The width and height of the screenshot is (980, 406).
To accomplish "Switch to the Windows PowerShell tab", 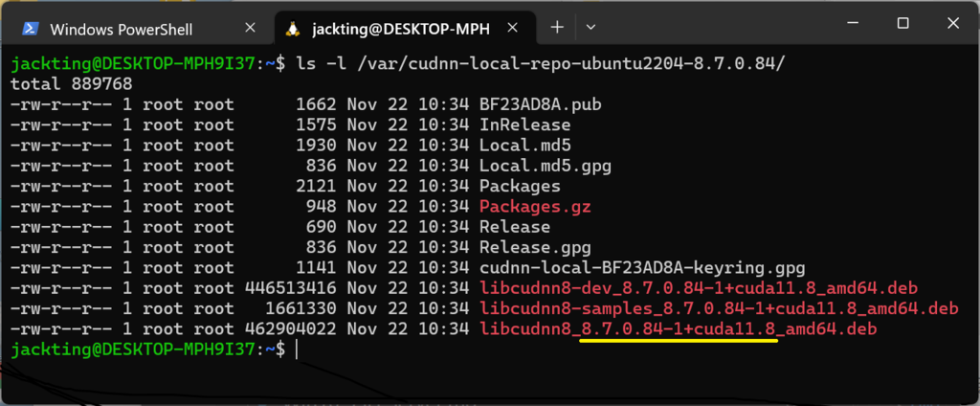I will (x=140, y=28).
